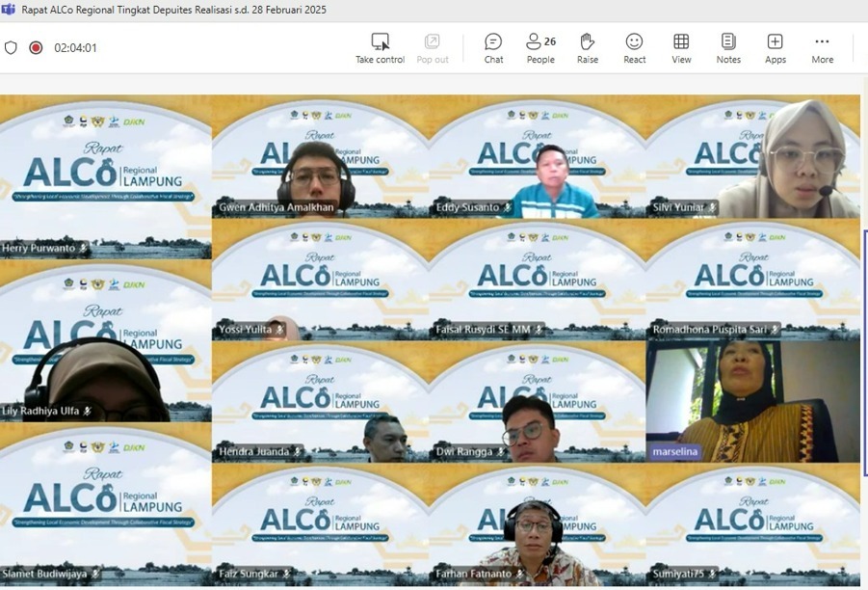Expand the More options menu
The width and height of the screenshot is (868, 590).
[x=822, y=42]
